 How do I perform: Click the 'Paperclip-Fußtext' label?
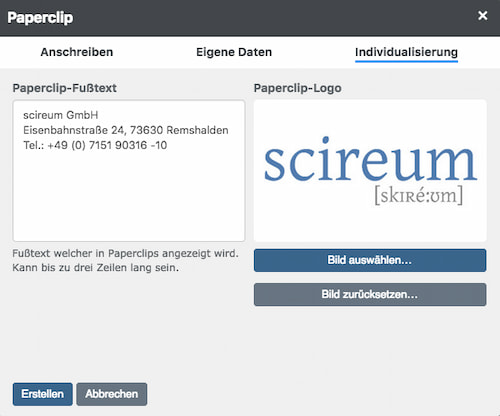pos(65,88)
